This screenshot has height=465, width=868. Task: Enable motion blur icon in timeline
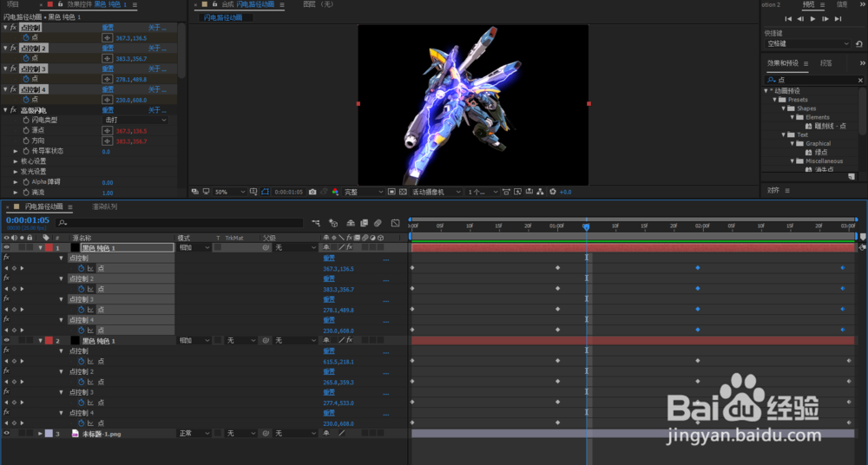pos(378,223)
